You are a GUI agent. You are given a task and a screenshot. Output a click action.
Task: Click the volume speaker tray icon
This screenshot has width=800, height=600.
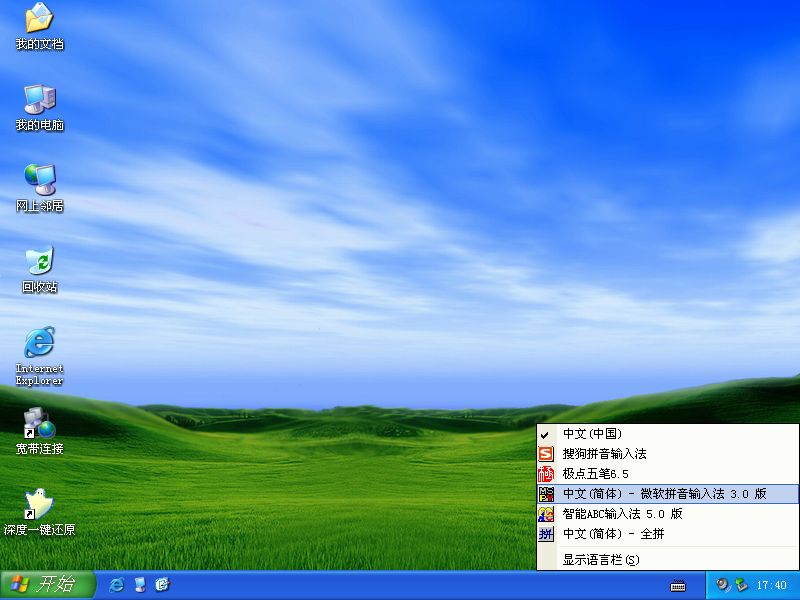(x=721, y=585)
